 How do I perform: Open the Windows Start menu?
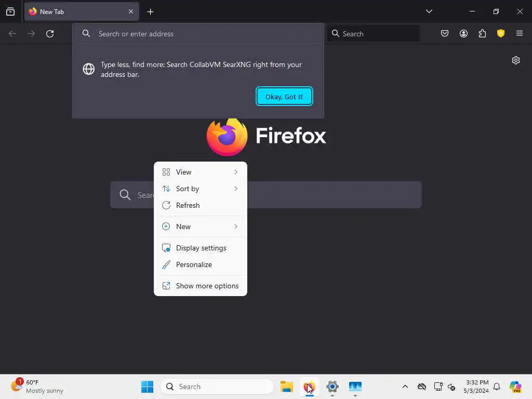tap(147, 387)
